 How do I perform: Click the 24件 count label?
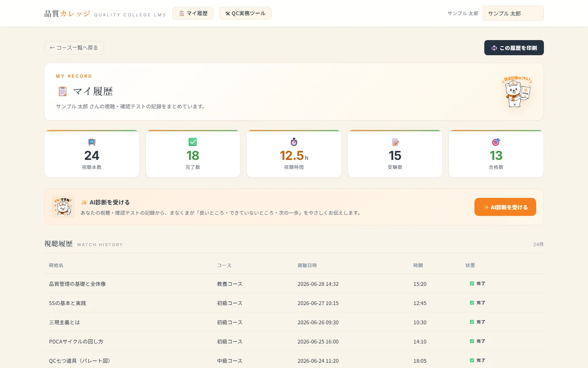[x=539, y=245]
